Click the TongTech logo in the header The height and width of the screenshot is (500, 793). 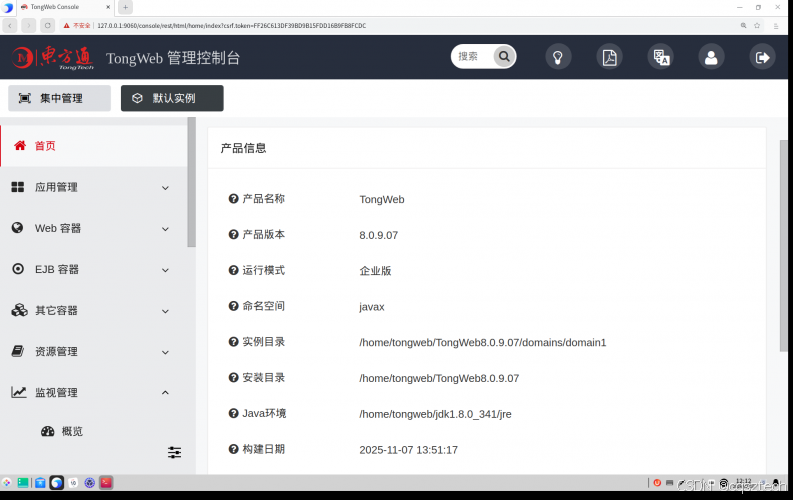(x=53, y=58)
